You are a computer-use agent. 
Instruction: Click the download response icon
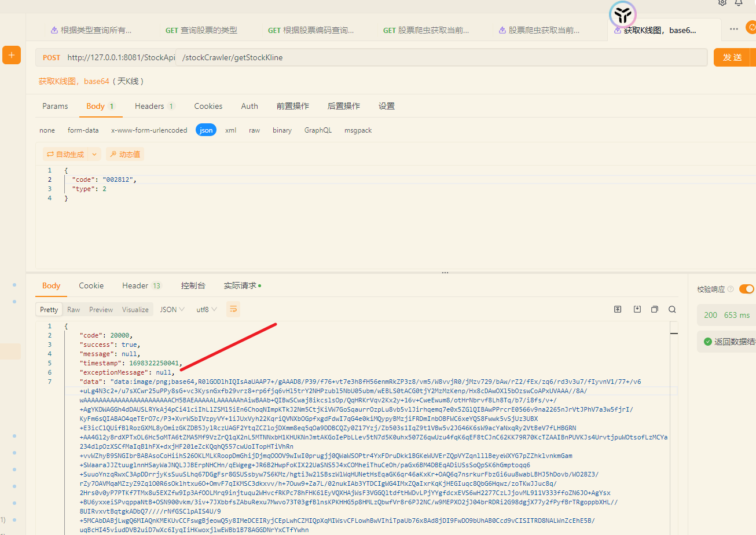coord(637,309)
